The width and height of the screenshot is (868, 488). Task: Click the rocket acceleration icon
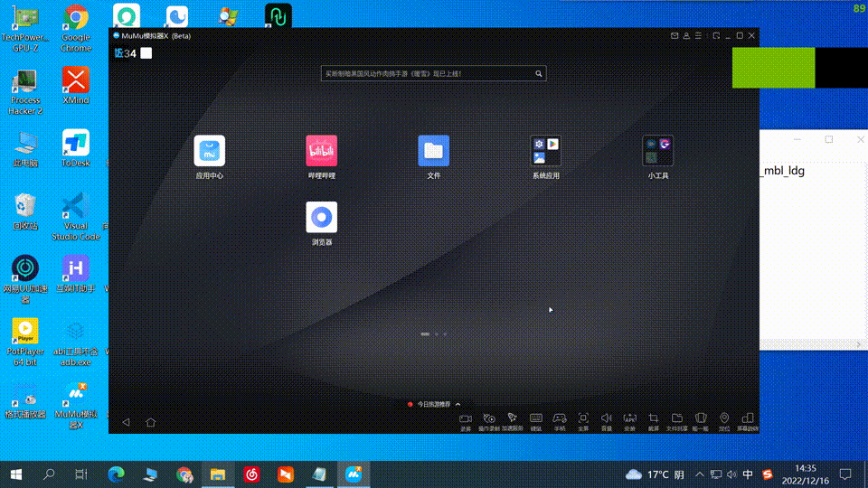click(512, 418)
